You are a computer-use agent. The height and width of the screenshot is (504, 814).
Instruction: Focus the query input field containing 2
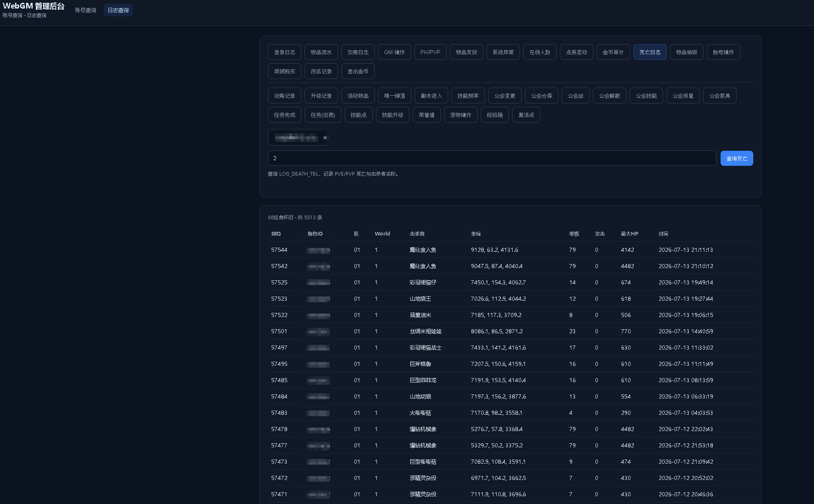(492, 158)
